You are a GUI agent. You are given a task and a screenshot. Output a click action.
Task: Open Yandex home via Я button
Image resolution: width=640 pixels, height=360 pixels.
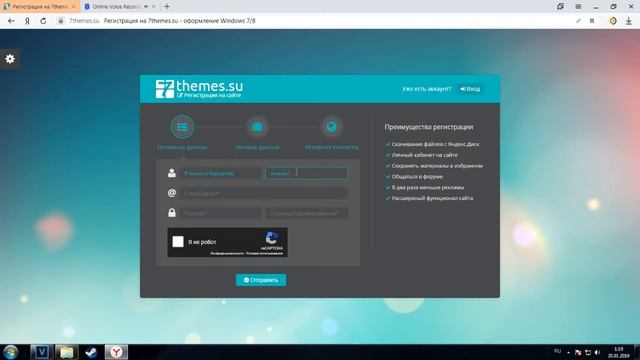click(x=27, y=21)
